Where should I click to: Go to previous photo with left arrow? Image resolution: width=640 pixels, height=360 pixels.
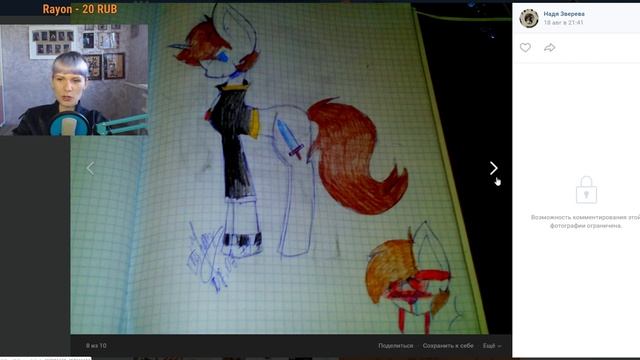(x=90, y=168)
